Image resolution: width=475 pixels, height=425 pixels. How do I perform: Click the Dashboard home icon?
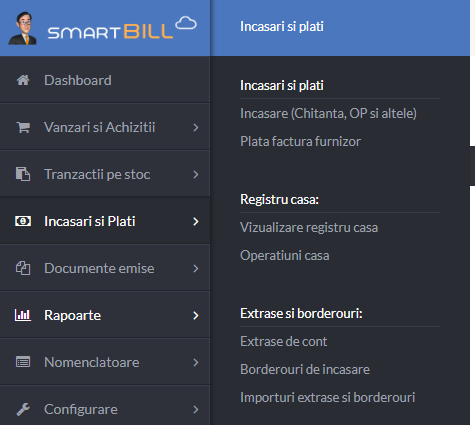(x=23, y=80)
